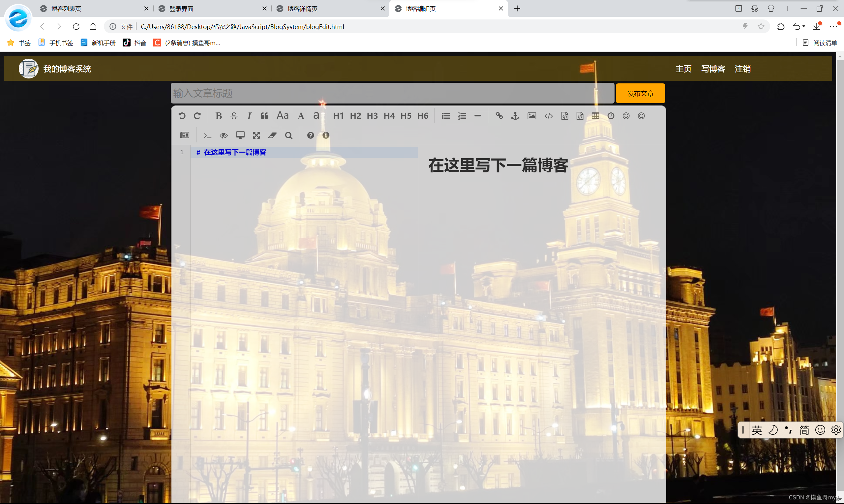This screenshot has height=504, width=844.
Task: Open 写博客 in the navigation bar
Action: (x=713, y=69)
